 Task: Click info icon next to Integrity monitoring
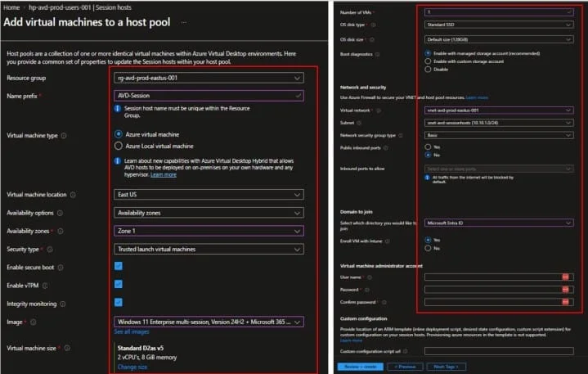pos(63,304)
